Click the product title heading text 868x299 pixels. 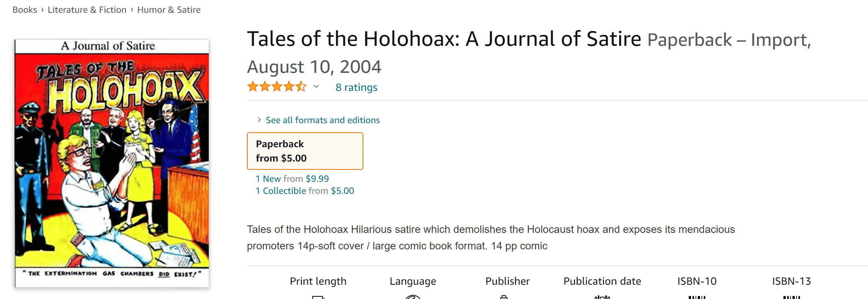click(x=444, y=39)
